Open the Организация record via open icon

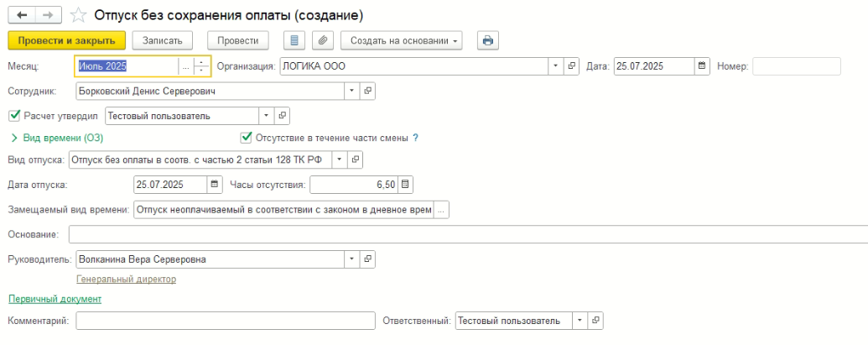[572, 66]
